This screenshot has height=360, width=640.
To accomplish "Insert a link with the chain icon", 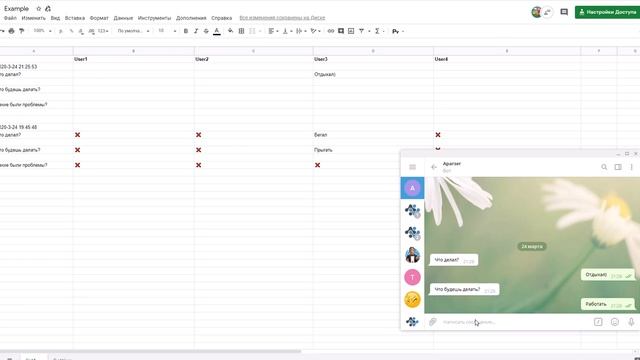I will coord(331,31).
